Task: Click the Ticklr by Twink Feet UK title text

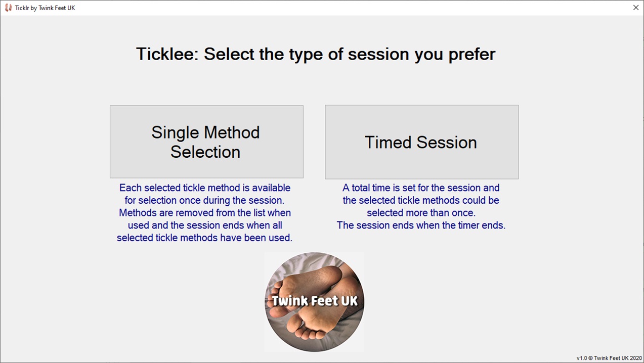Action: tap(44, 8)
